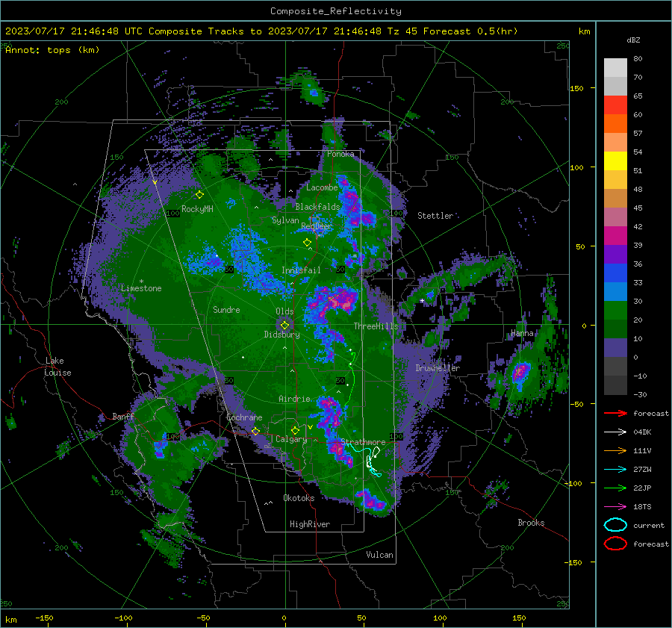Click the Hanna city label
This screenshot has width=672, height=628.
point(522,333)
